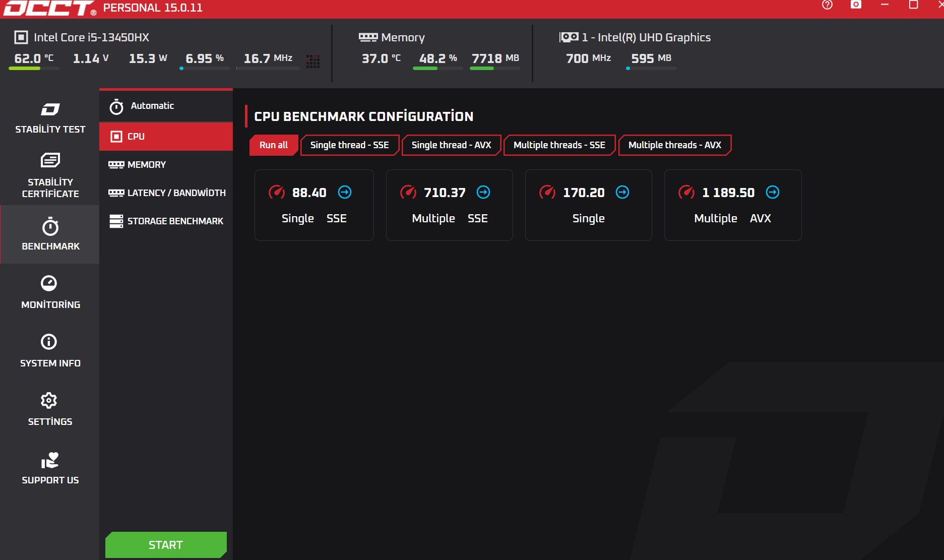Select Multiple threads - AVX option
This screenshot has width=944, height=560.
tap(675, 145)
